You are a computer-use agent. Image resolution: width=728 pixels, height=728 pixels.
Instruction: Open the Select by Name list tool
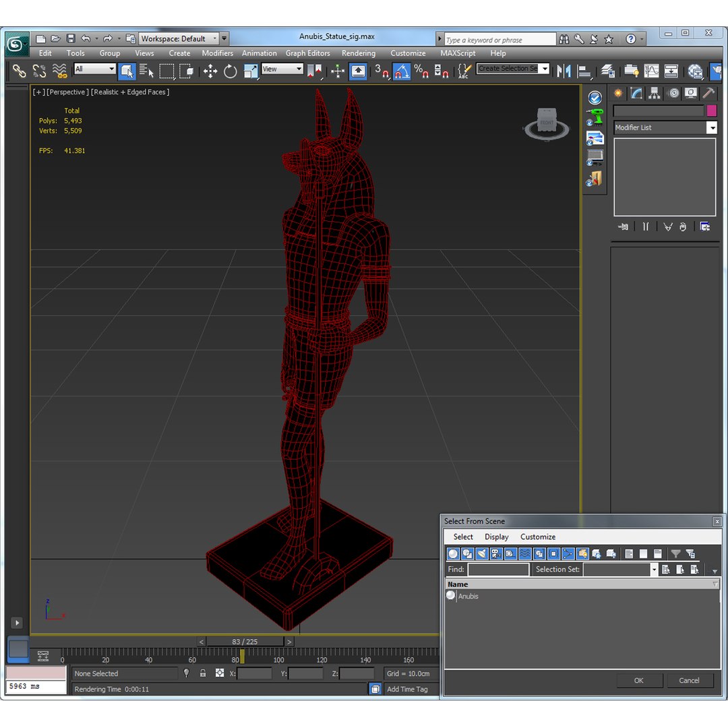[146, 71]
